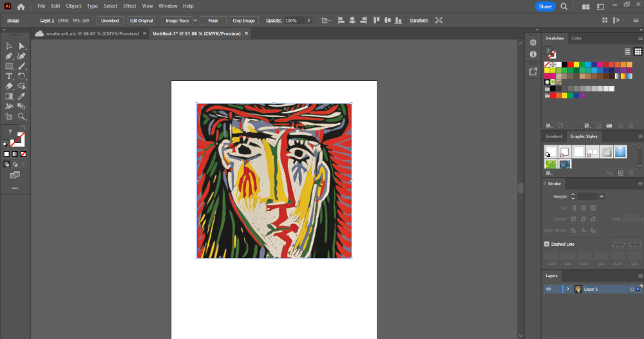
Task: Enable Draw Normal mode
Action: coord(6,164)
